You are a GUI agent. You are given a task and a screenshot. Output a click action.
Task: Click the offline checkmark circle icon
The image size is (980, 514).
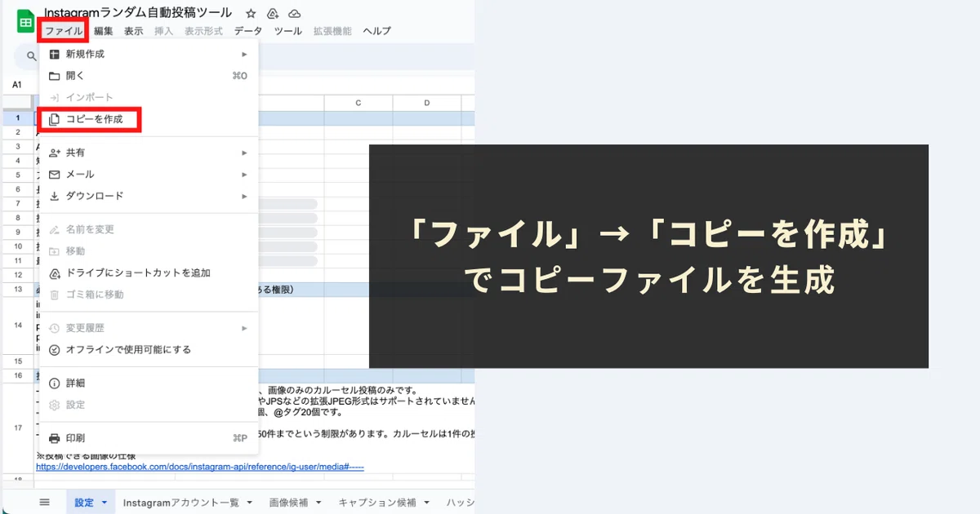click(x=55, y=349)
